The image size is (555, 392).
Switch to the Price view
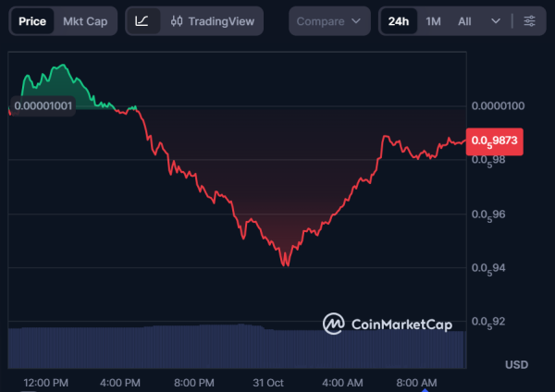(32, 21)
